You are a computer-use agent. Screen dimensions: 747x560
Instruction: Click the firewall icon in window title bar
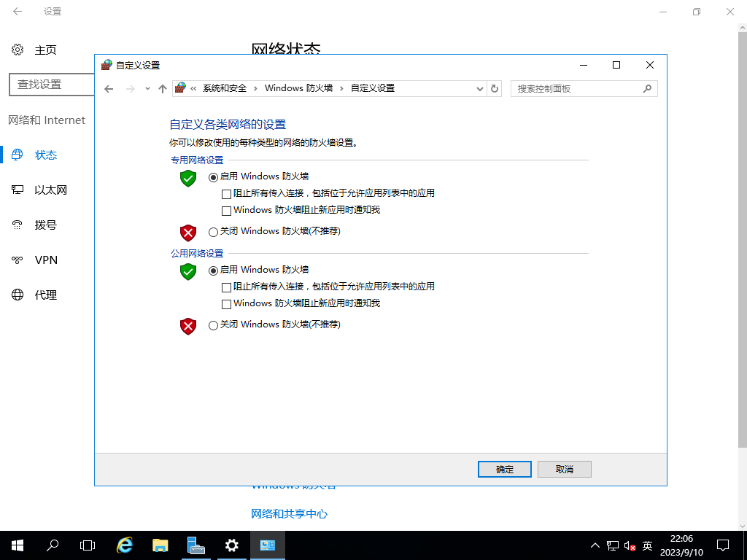[x=107, y=65]
